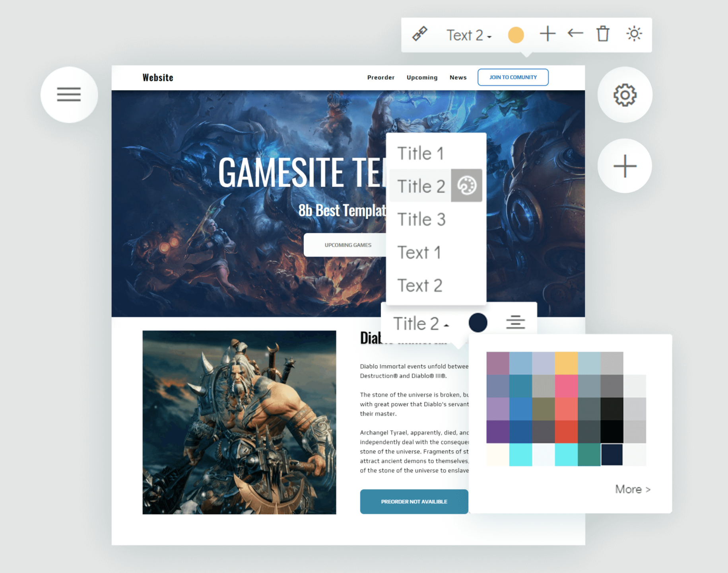Image resolution: width=728 pixels, height=573 pixels.
Task: Pick the dark purple swatch in the palette
Action: click(x=498, y=431)
